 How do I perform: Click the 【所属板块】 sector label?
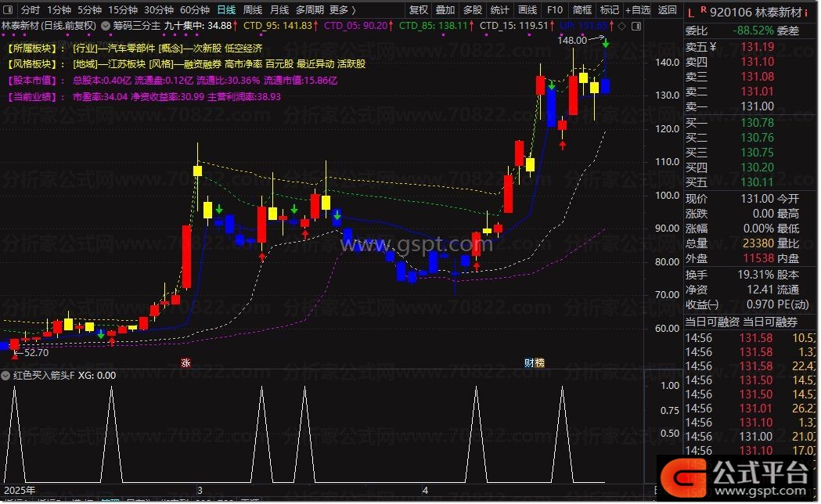coord(32,49)
